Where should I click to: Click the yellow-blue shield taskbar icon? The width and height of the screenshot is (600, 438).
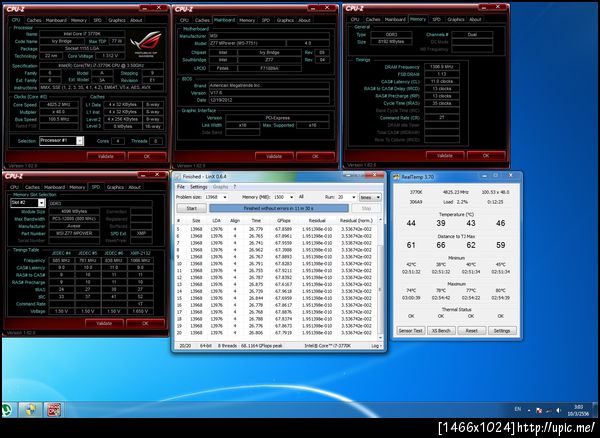tap(30, 410)
